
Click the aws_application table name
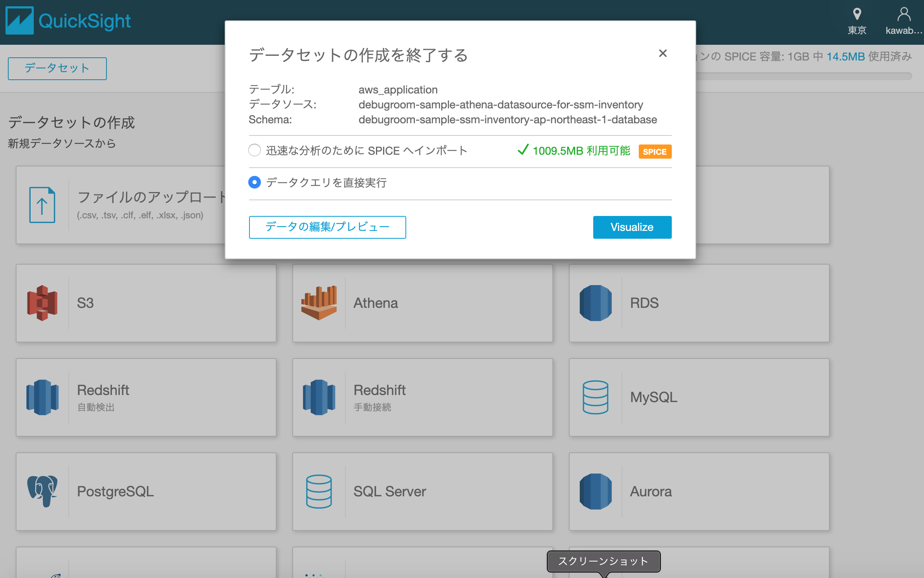point(398,90)
